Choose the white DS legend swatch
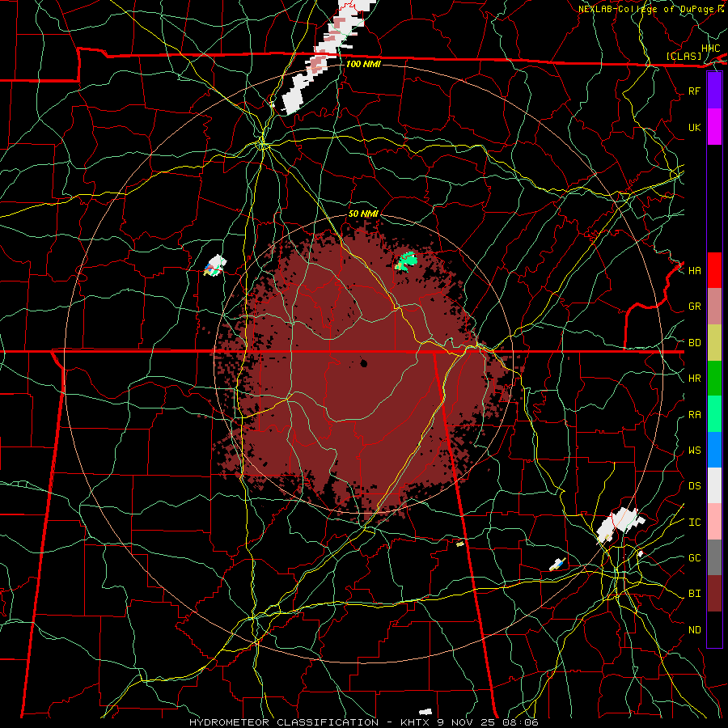 click(714, 485)
